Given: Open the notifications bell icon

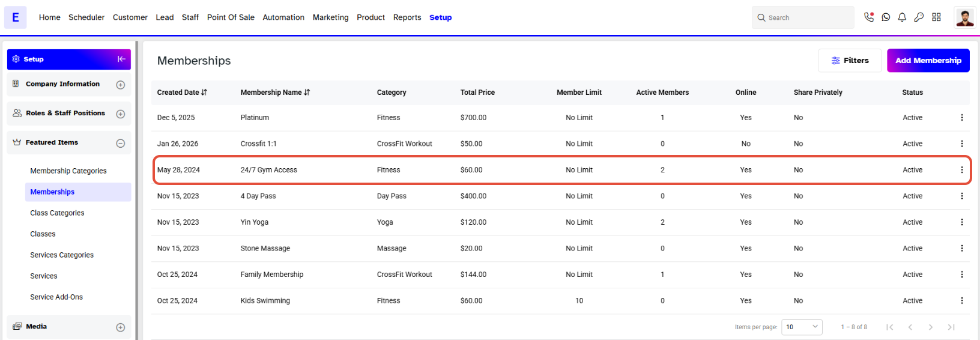Looking at the screenshot, I should point(902,17).
